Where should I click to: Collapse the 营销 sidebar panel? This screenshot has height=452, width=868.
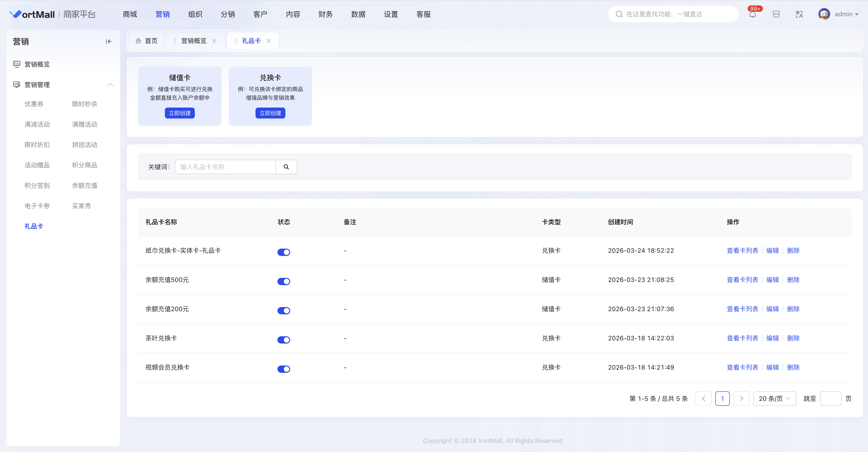[x=108, y=41]
